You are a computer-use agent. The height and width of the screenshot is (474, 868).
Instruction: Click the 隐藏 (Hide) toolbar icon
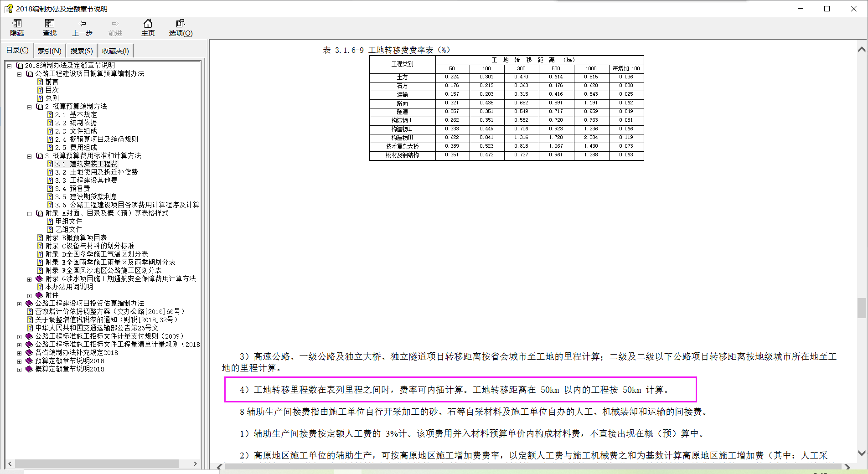click(x=17, y=27)
